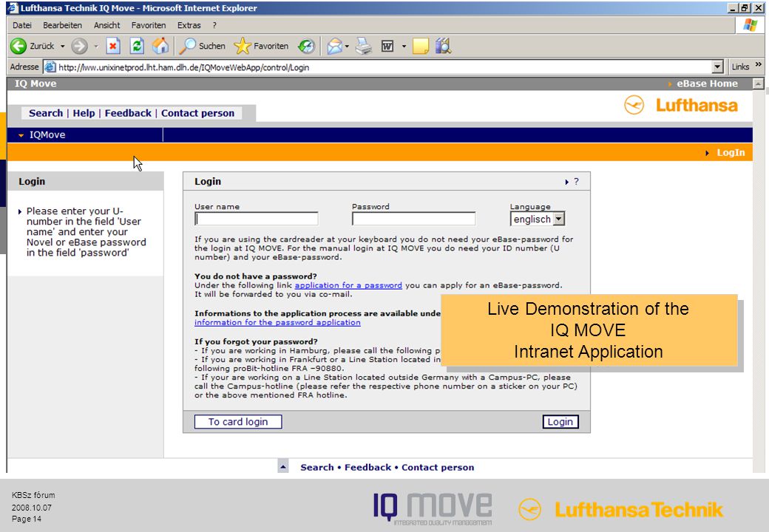Open the Back button history dropdown arrow
The image size is (769, 532).
(x=62, y=46)
